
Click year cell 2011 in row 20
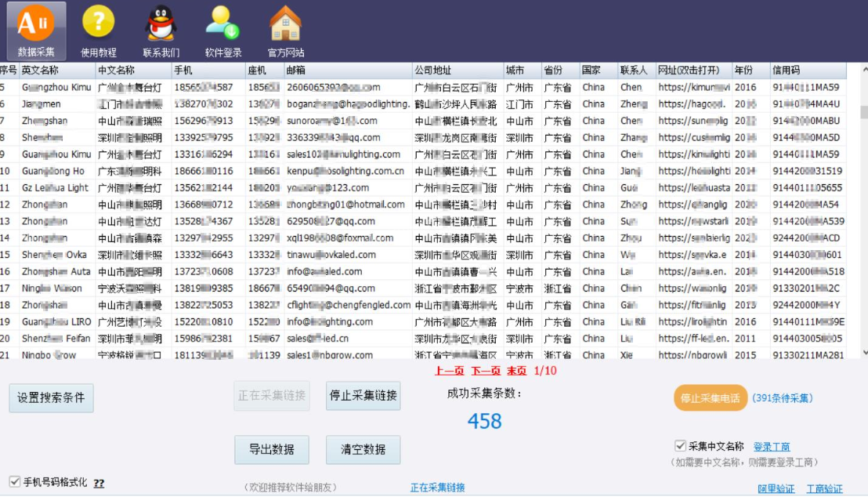744,339
